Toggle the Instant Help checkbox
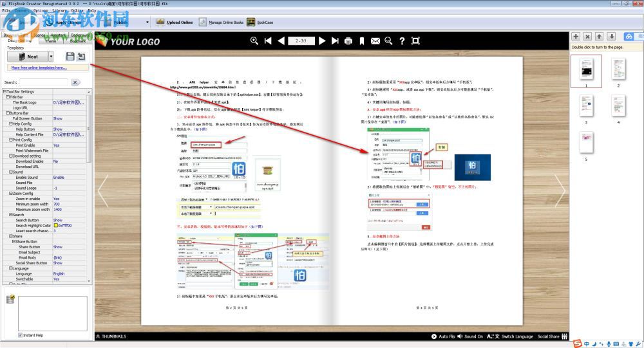The image size is (644, 348). pos(20,335)
